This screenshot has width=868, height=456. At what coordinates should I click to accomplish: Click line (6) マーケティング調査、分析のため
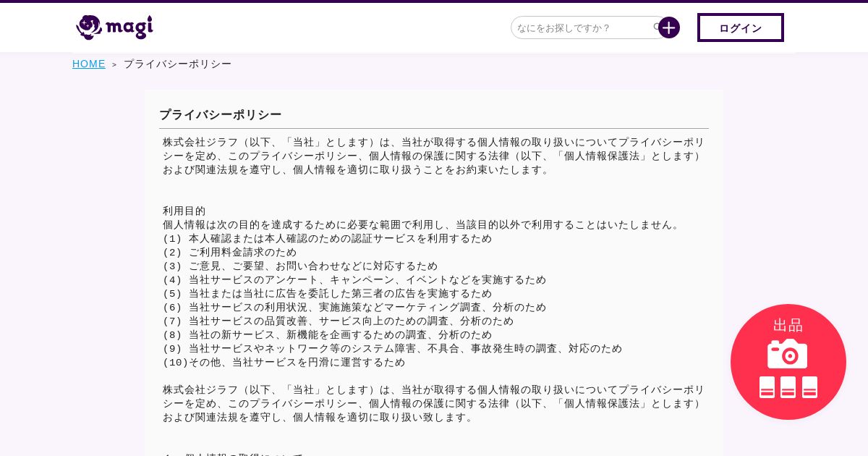[354, 307]
